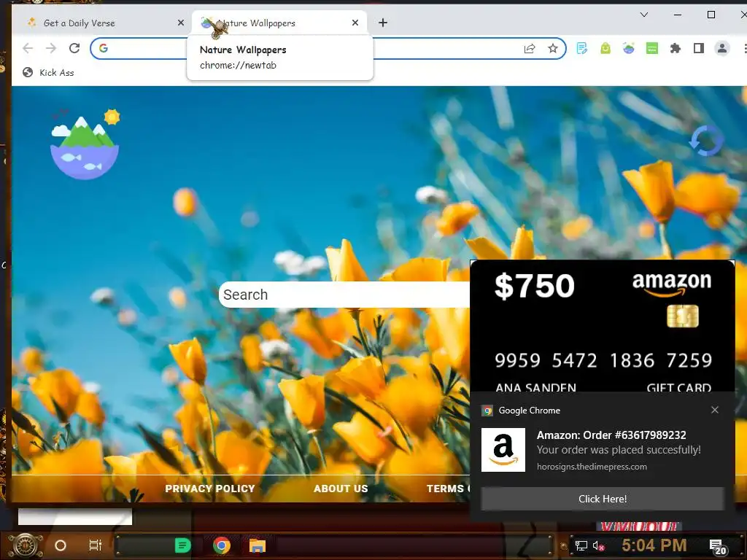Click the Amazon logo in the notification
The width and height of the screenshot is (747, 560).
[503, 449]
